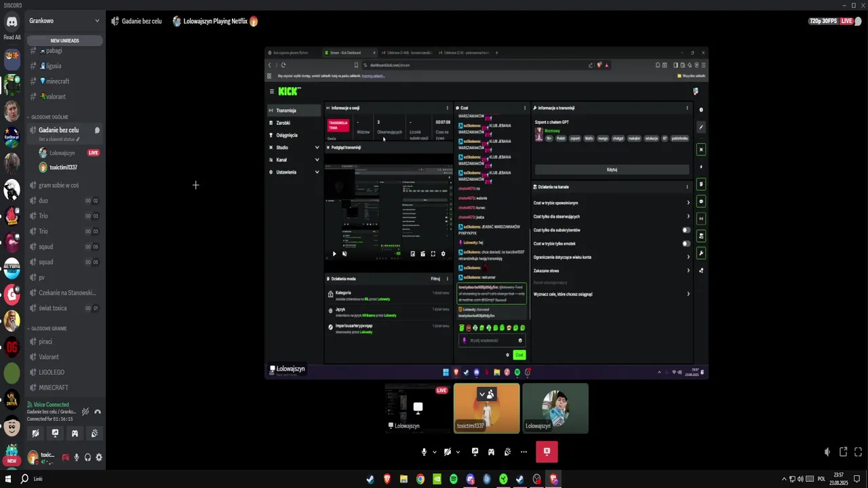This screenshot has height=488, width=868.
Task: Click Read All under the home icon
Action: 12,37
